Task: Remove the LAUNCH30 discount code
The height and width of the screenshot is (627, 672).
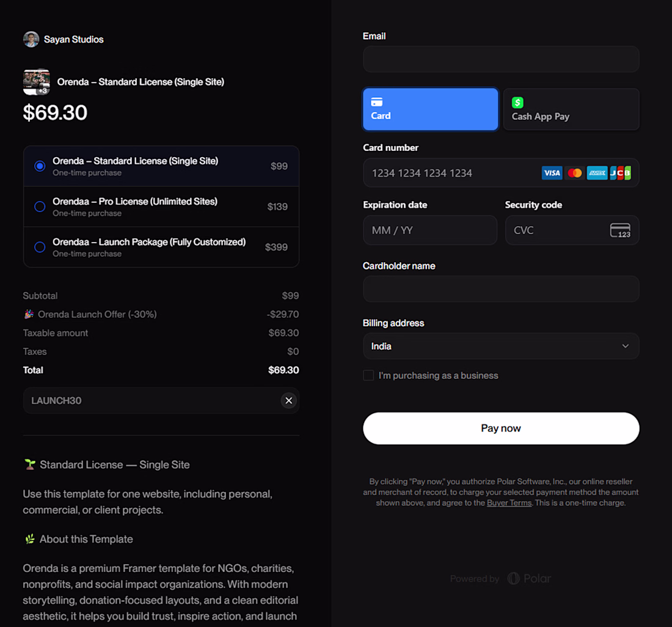Action: [289, 400]
